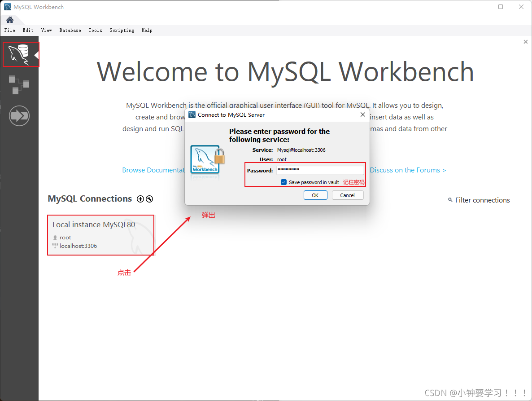This screenshot has height=401, width=532.
Task: Click into the Password input field
Action: (320, 170)
